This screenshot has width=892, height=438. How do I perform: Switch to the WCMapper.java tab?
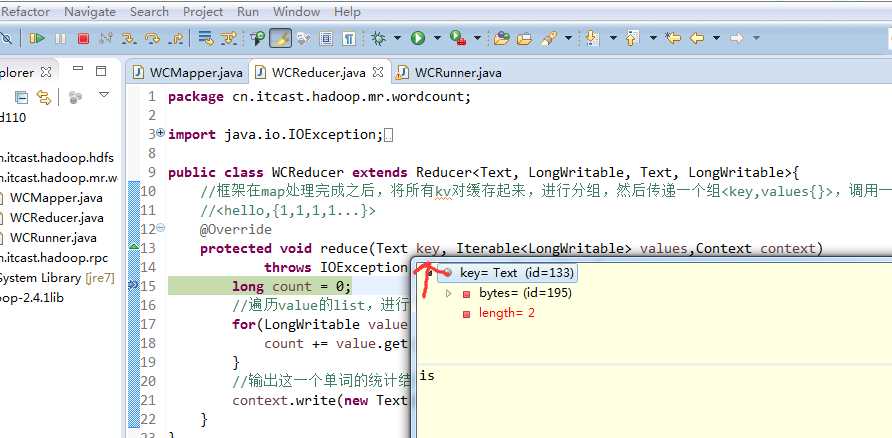[x=188, y=73]
